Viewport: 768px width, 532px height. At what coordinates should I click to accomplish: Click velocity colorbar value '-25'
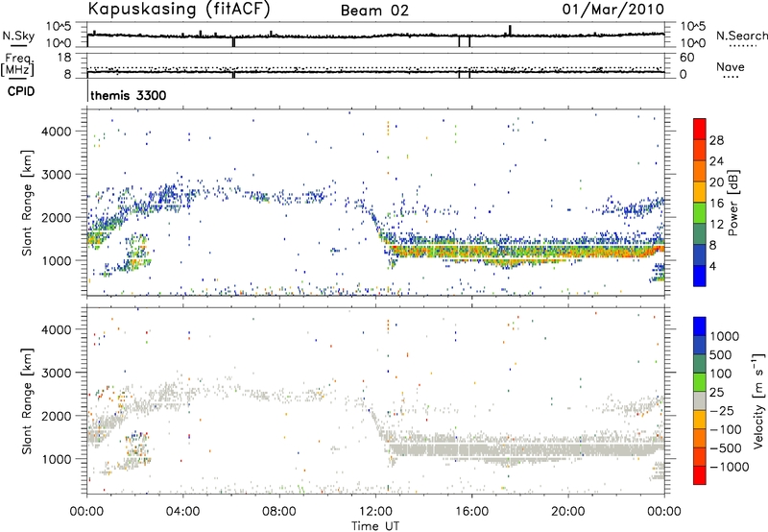[x=722, y=411]
